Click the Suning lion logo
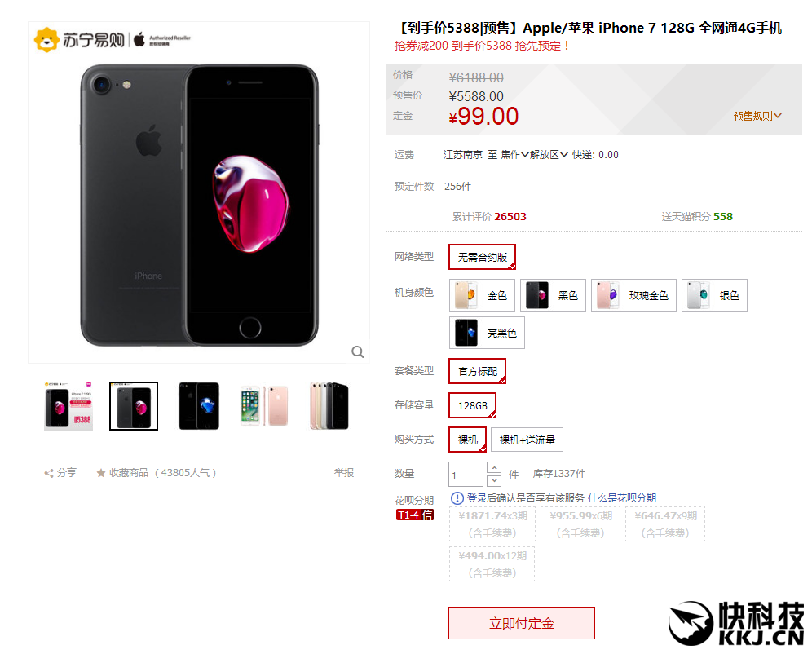This screenshot has width=812, height=654. [46, 39]
